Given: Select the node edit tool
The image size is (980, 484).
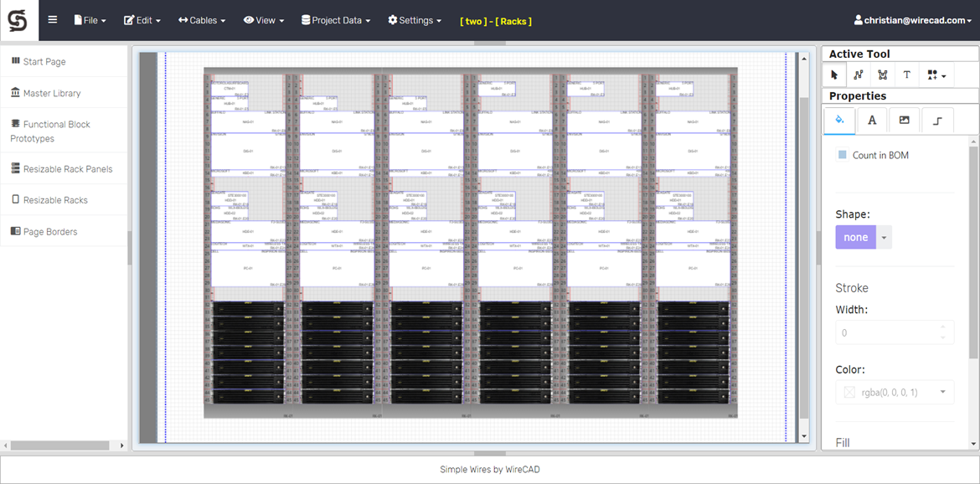Looking at the screenshot, I should [883, 75].
